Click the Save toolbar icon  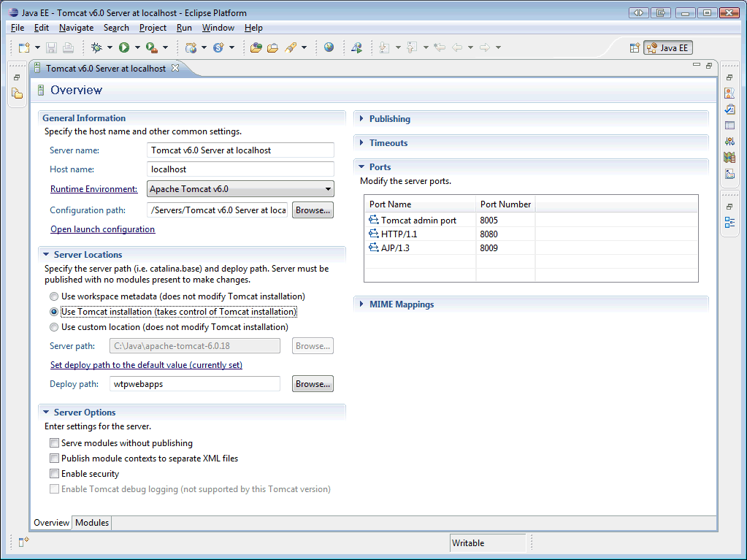tap(51, 47)
